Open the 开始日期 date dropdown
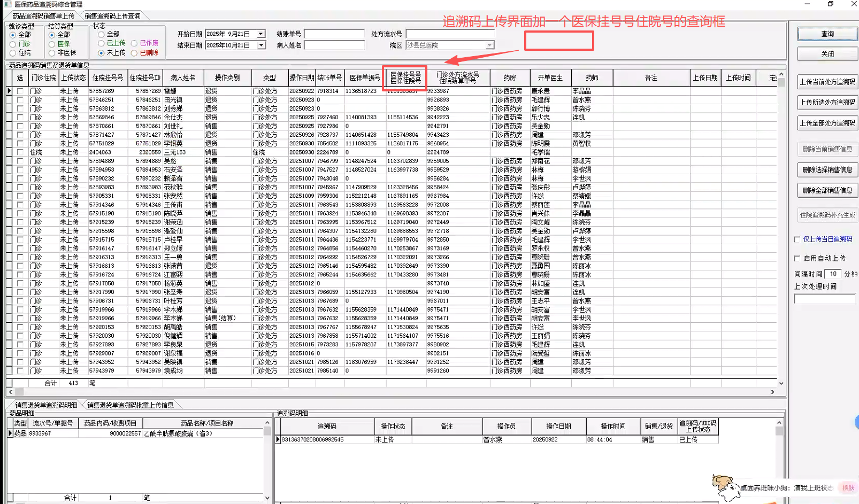Viewport: 859px width, 504px height. pyautogui.click(x=260, y=34)
